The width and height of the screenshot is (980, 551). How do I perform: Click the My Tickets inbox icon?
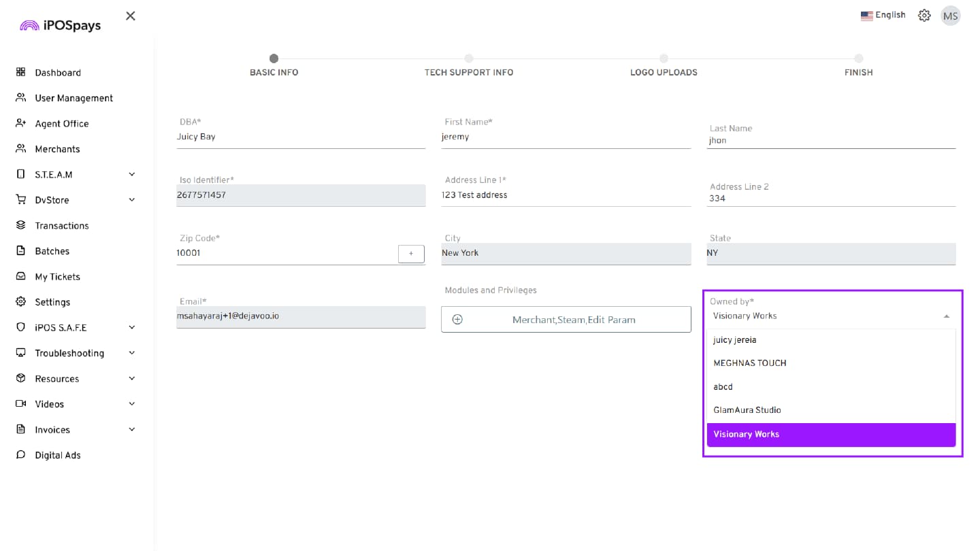click(x=20, y=276)
